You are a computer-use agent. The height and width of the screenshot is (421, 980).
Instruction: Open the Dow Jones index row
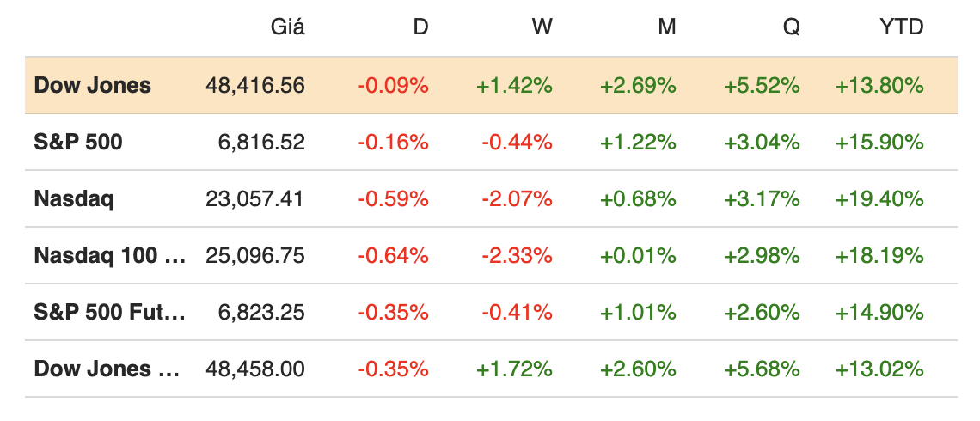(x=93, y=85)
